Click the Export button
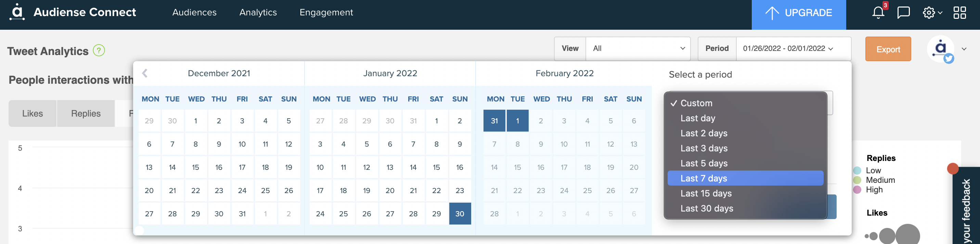Viewport: 980px width, 244px height. (x=888, y=49)
